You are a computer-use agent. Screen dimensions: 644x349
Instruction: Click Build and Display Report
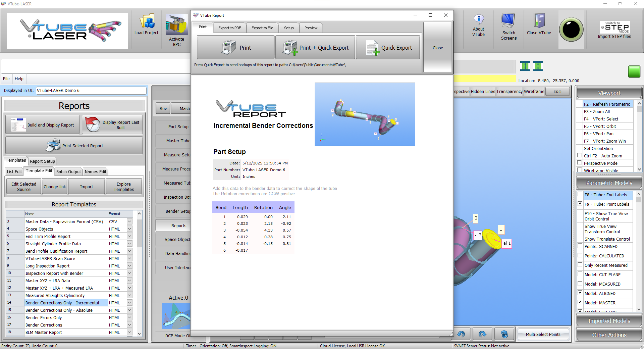43,125
